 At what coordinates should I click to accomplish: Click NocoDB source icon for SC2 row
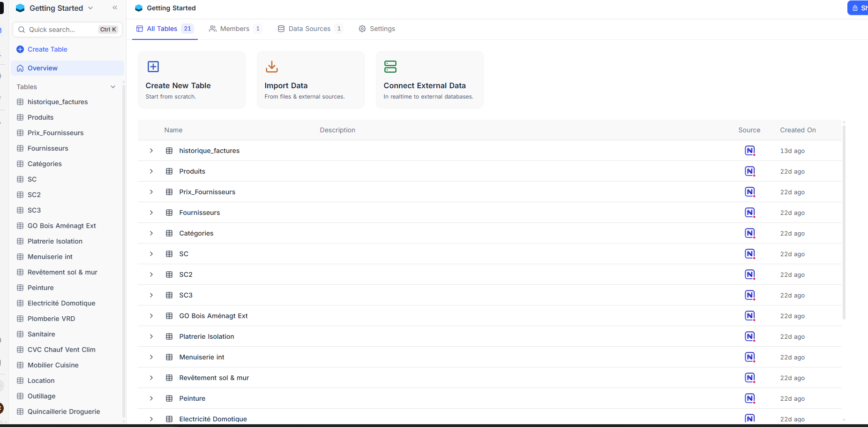pyautogui.click(x=750, y=274)
